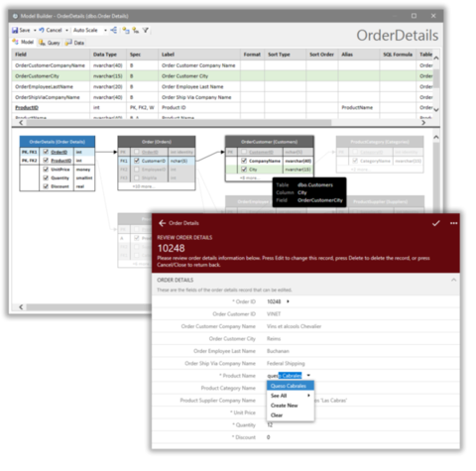Toggle the CustomerID checkbox in Order table
Image resolution: width=476 pixels, height=471 pixels.
[137, 161]
